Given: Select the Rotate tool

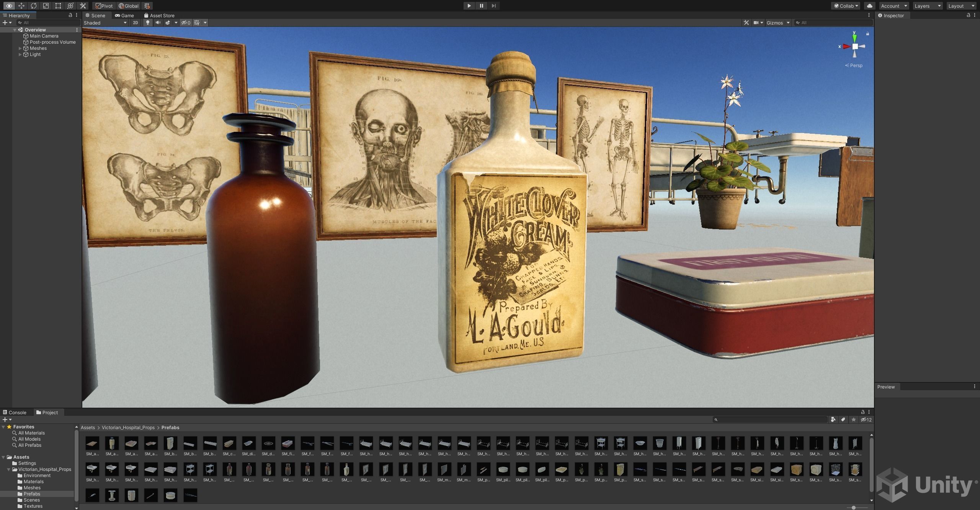Looking at the screenshot, I should [33, 6].
